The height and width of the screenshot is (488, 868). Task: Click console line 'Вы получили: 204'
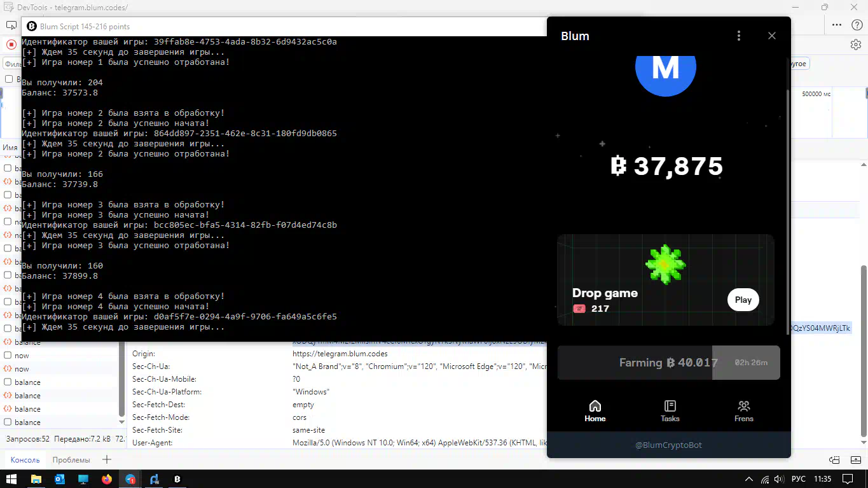(62, 83)
